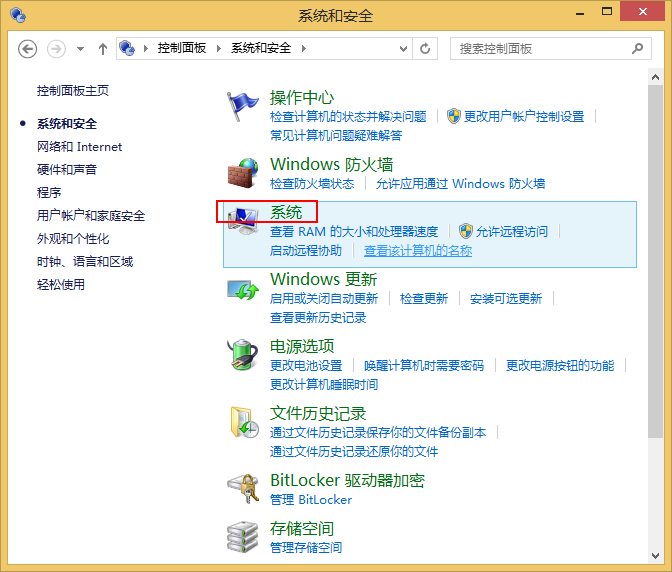Open 控制面板主页 in the sidebar
Image resolution: width=672 pixels, height=572 pixels.
click(73, 90)
